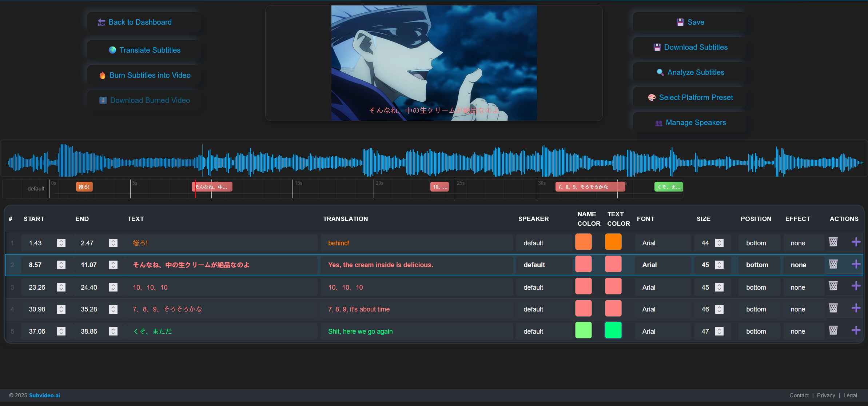Pick light green name color swatch row 5
The width and height of the screenshot is (868, 406).
click(584, 330)
